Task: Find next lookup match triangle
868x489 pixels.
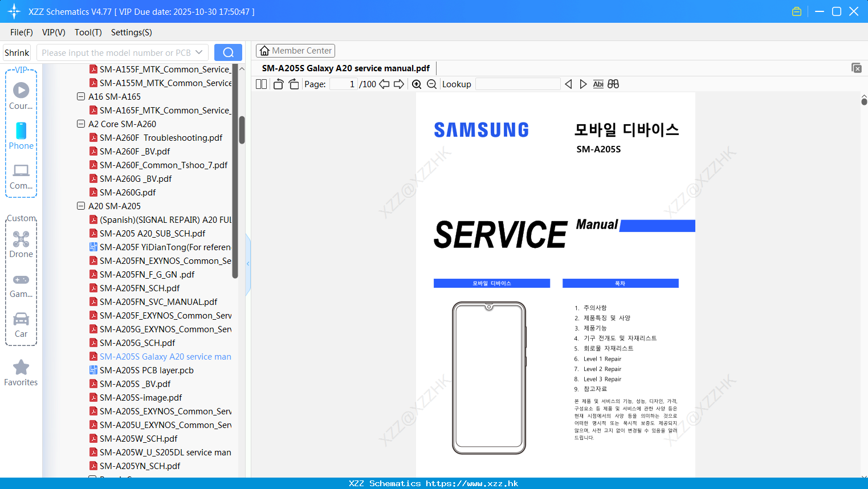Action: point(583,84)
